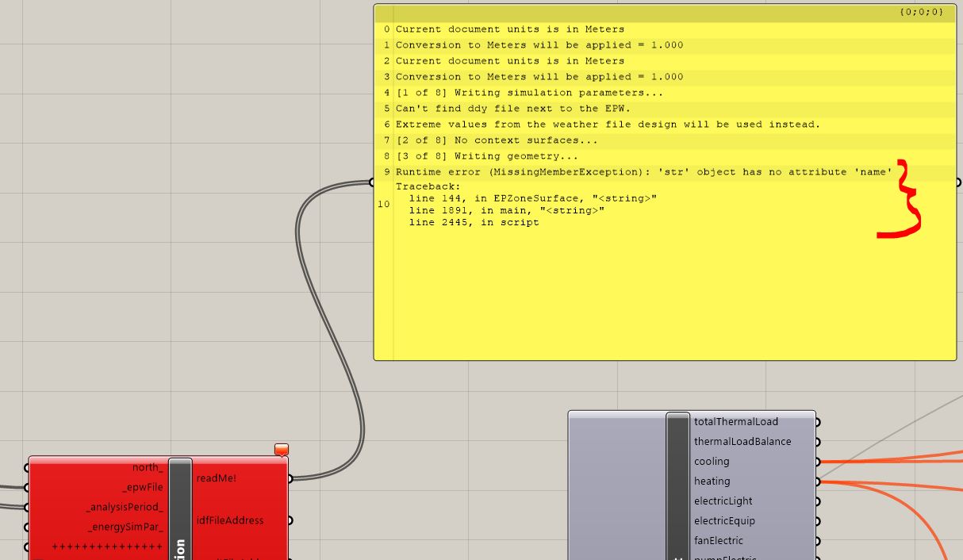Click the readMe! output grip
This screenshot has width=963, height=560.
(290, 478)
